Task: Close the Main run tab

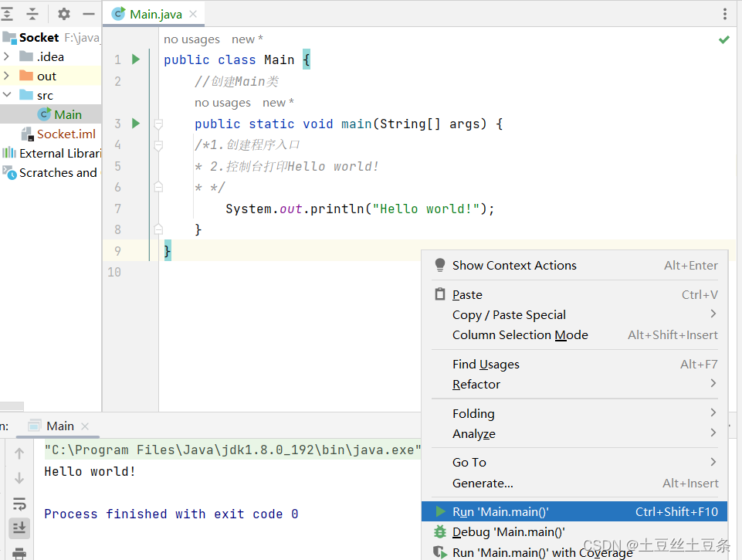Action: click(85, 426)
